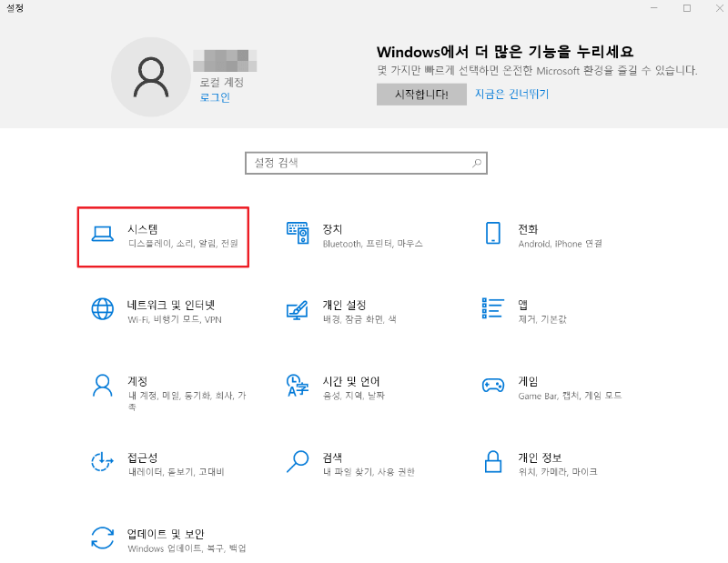
Task: Select the 게임 title text
Action: pyautogui.click(x=528, y=381)
